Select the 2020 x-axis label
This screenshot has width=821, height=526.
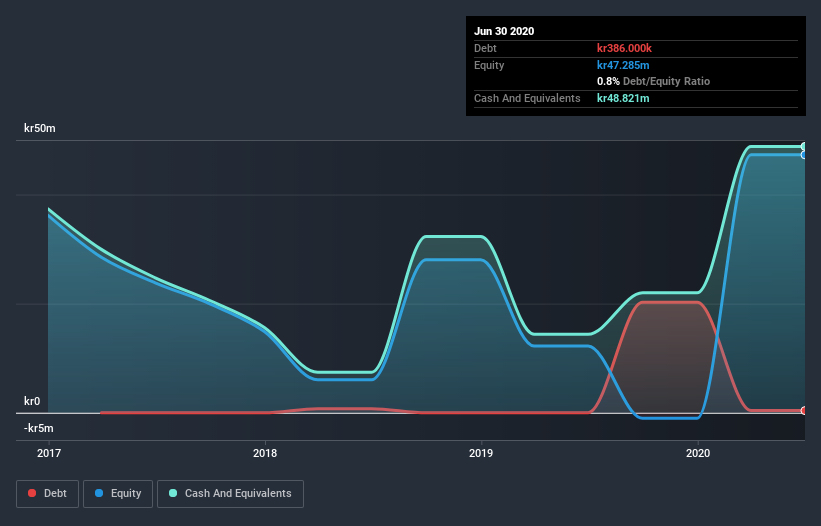698,453
